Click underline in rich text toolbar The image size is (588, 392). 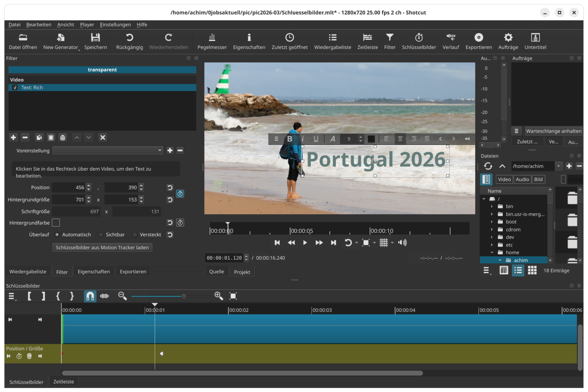coord(316,139)
